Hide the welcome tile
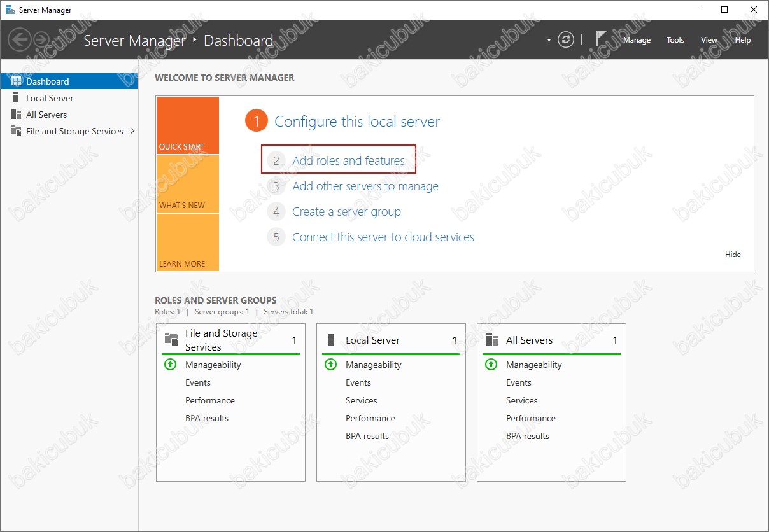 (x=733, y=255)
